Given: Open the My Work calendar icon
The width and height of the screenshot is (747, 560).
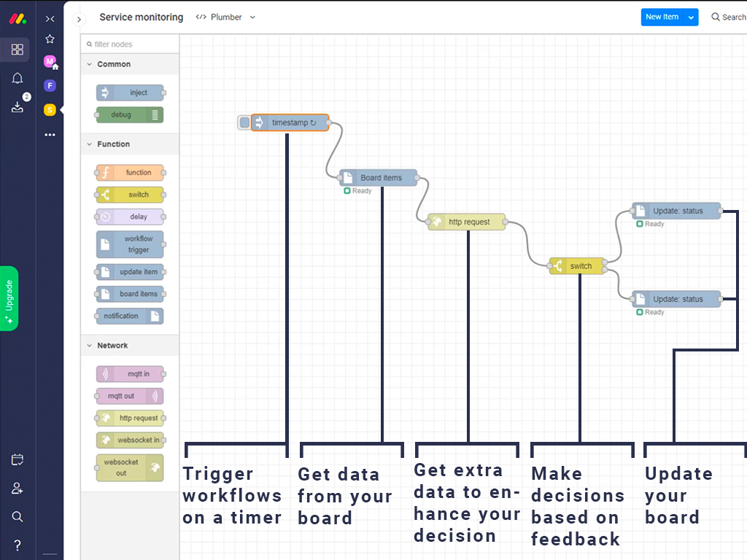Looking at the screenshot, I should click(x=18, y=460).
